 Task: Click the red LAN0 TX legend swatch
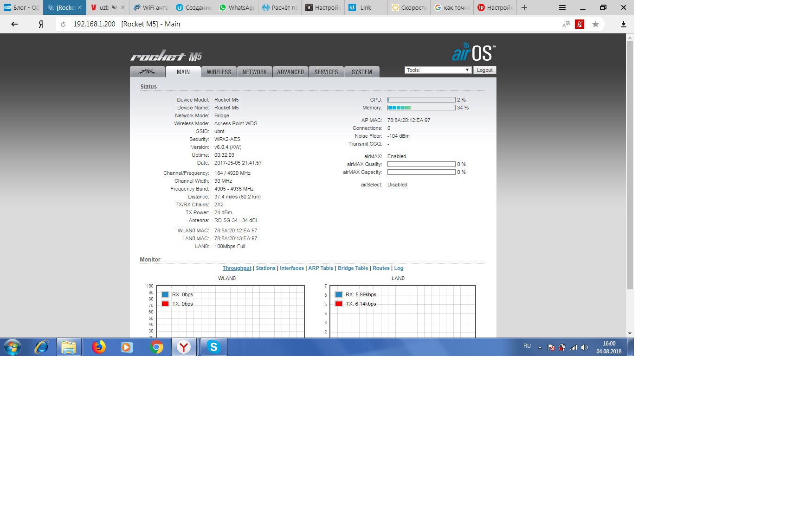point(339,304)
